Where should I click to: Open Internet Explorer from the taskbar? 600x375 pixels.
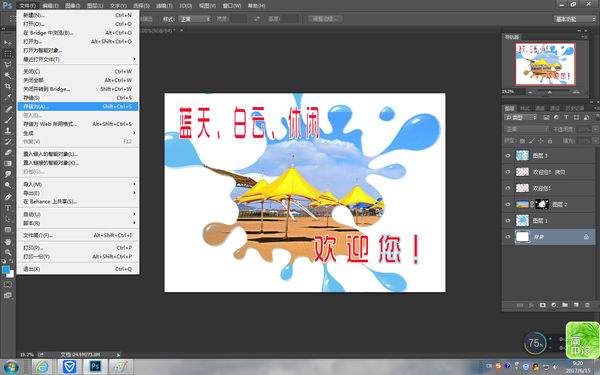point(41,367)
